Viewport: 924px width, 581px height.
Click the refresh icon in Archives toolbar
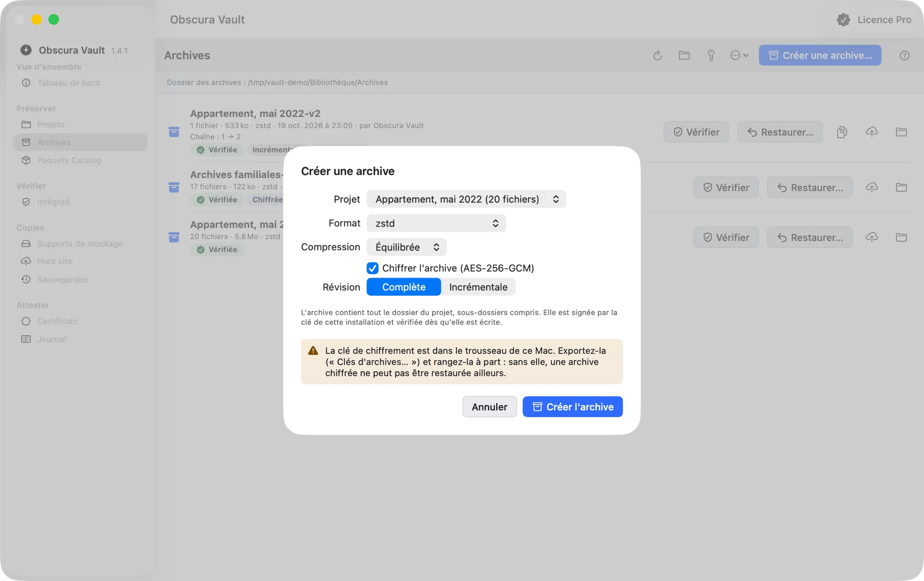click(657, 55)
